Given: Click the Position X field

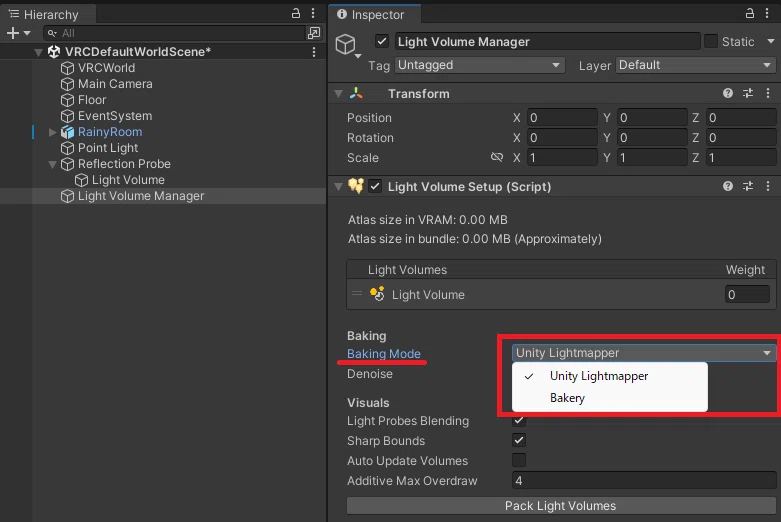Looking at the screenshot, I should (562, 118).
